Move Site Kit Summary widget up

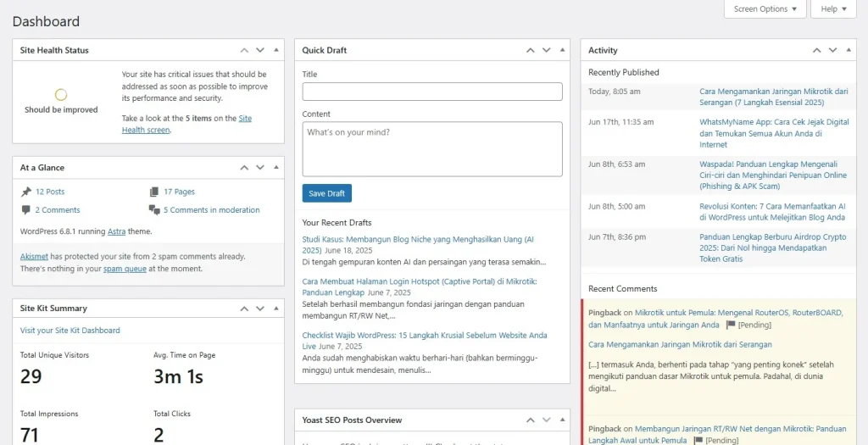(244, 309)
